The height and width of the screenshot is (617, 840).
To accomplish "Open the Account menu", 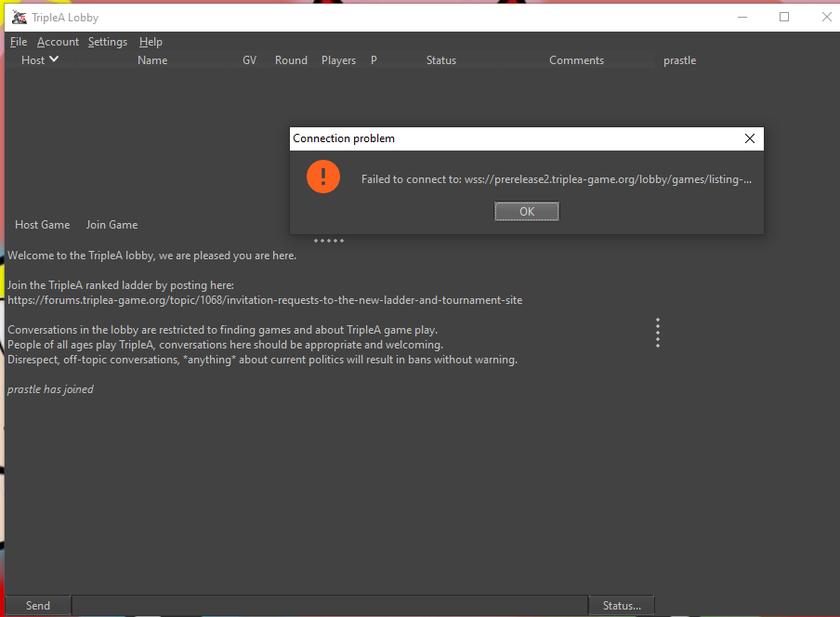I will click(58, 42).
